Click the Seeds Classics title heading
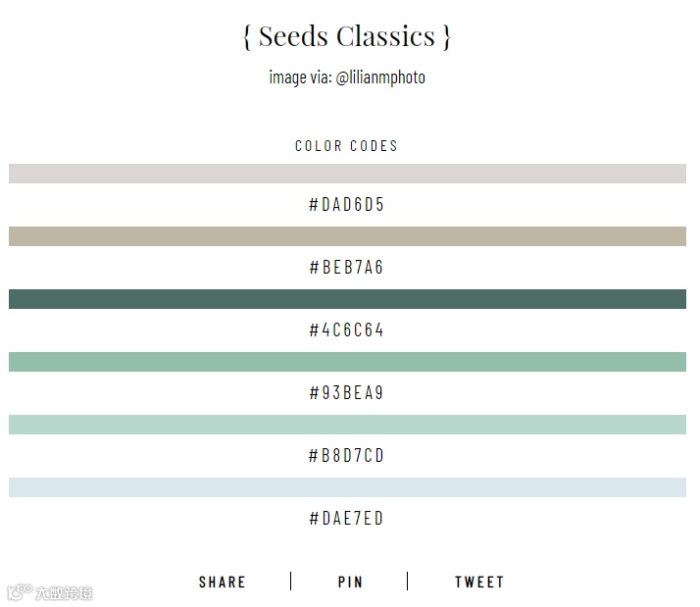Screen dimensions: 700x607 pyautogui.click(x=347, y=36)
